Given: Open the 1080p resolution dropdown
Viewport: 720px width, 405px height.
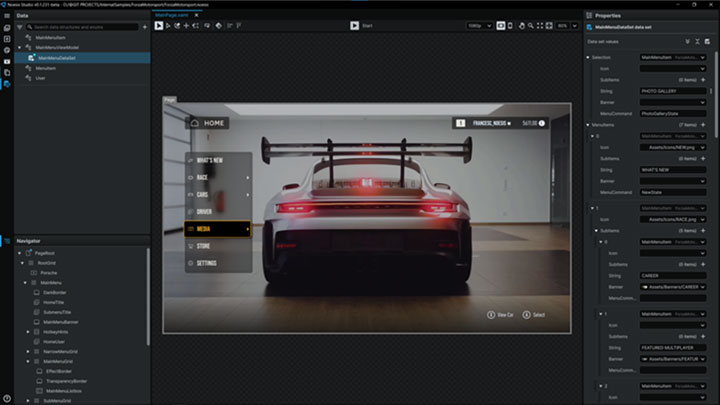Looking at the screenshot, I should (x=478, y=25).
